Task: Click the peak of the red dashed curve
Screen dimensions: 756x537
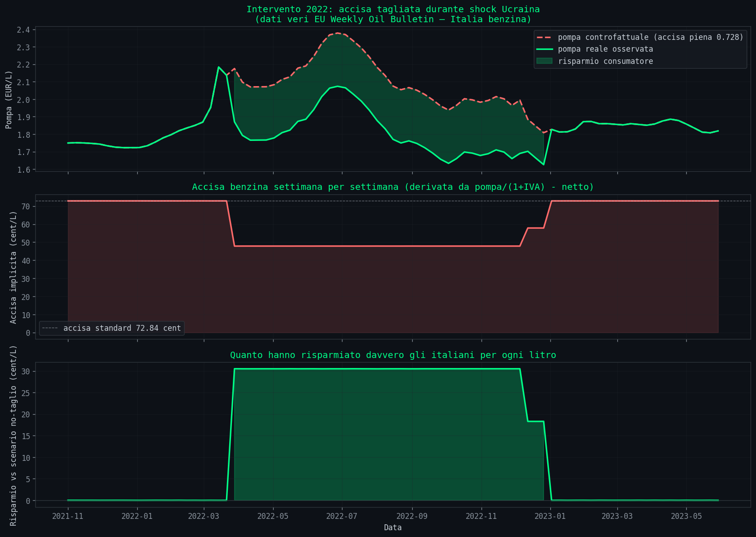Action: tap(337, 33)
